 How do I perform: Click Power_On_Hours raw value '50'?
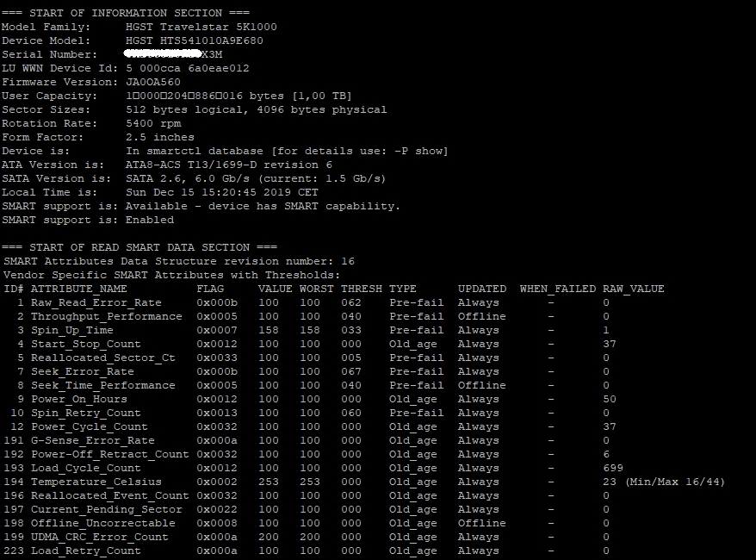point(610,400)
